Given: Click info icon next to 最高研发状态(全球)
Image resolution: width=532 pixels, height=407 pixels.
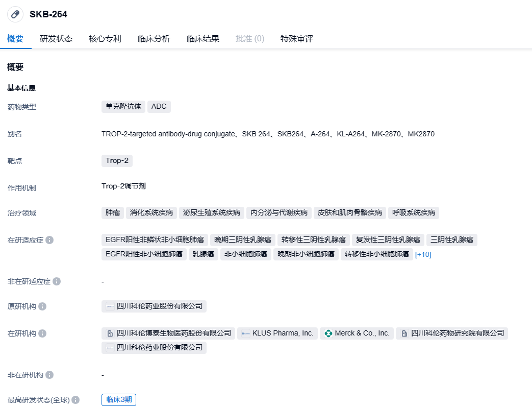Looking at the screenshot, I should click(x=75, y=400).
